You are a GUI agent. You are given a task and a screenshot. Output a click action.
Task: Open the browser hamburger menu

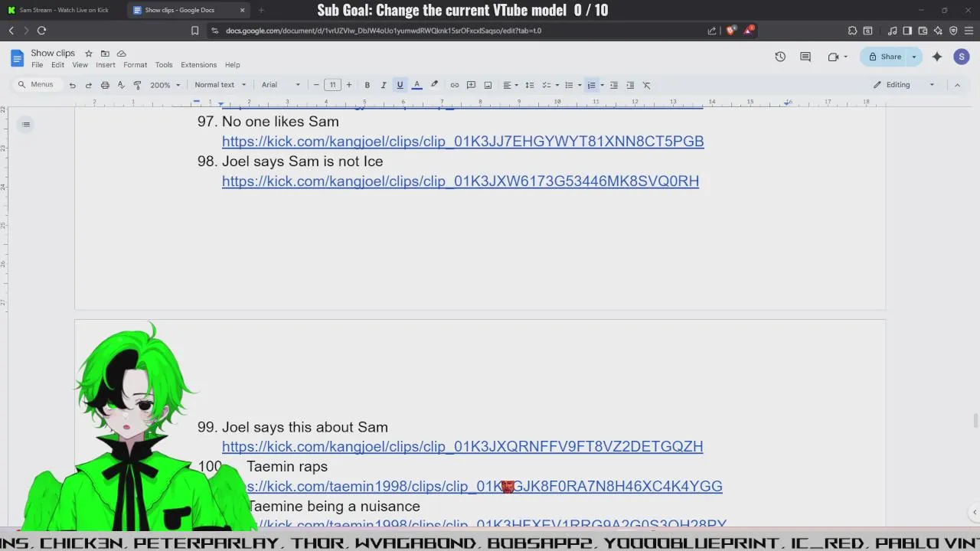coord(969,31)
